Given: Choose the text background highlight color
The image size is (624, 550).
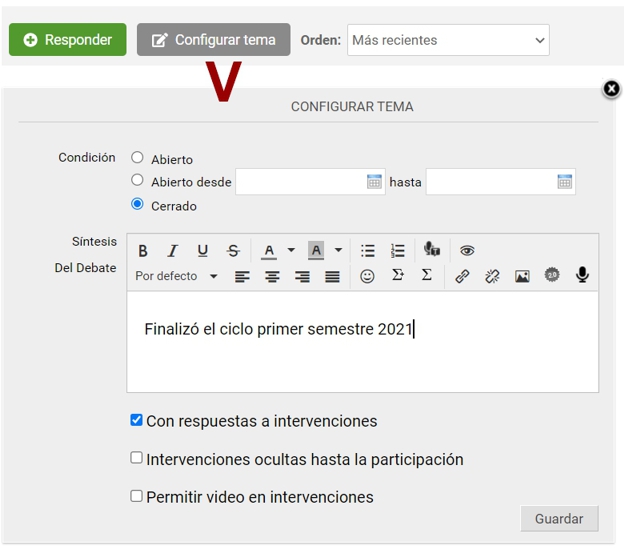Looking at the screenshot, I should tap(316, 251).
